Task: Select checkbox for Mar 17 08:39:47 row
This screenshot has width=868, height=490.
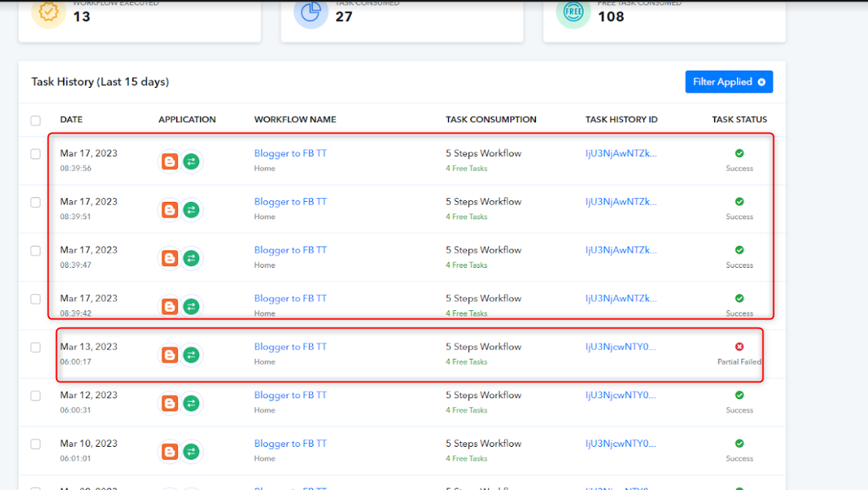Action: [36, 251]
